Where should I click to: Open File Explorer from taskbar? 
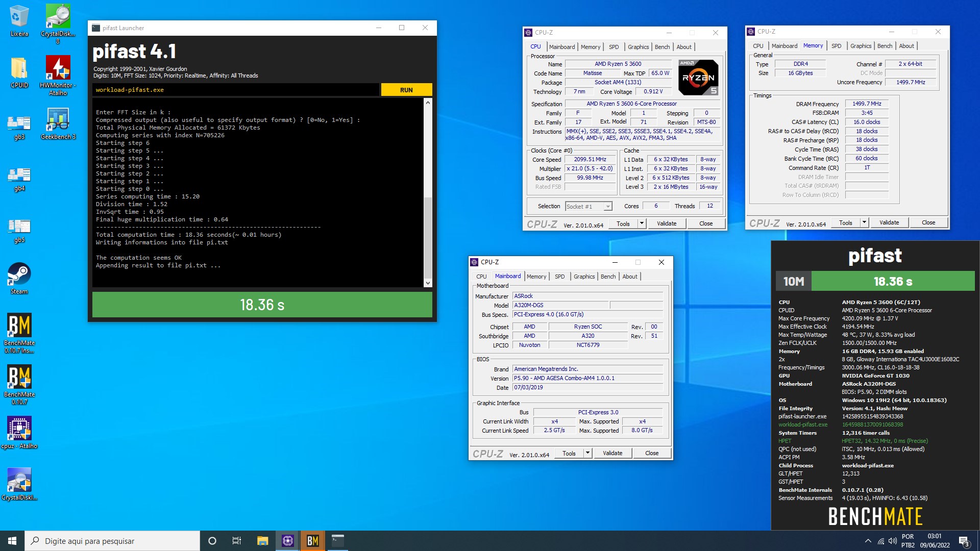tap(262, 541)
